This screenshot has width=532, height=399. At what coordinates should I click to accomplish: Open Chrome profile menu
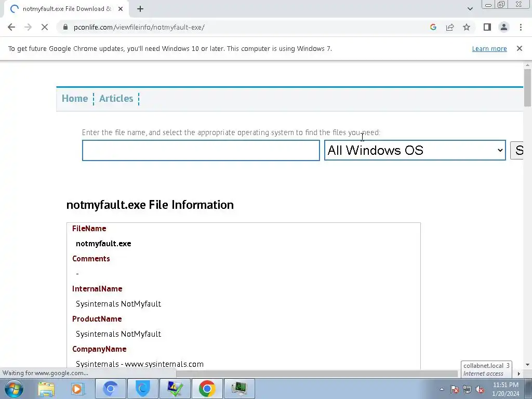504,27
